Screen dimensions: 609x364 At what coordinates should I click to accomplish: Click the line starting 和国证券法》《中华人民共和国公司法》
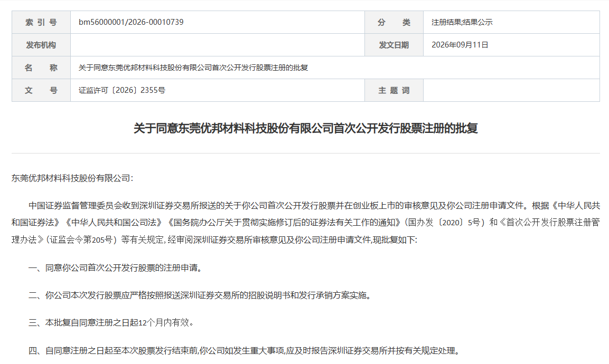tap(306, 223)
